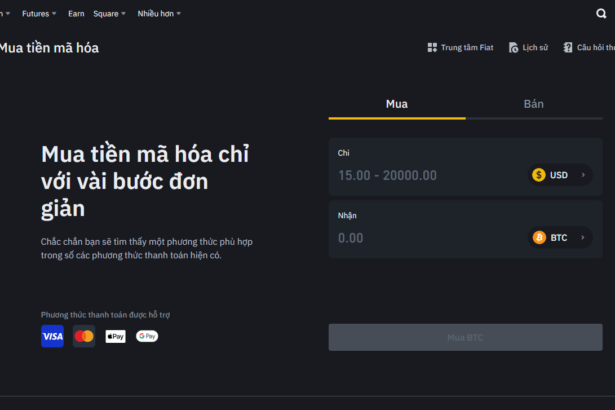Expand the Nhiều hơn menu
The height and width of the screenshot is (410, 615).
click(159, 14)
